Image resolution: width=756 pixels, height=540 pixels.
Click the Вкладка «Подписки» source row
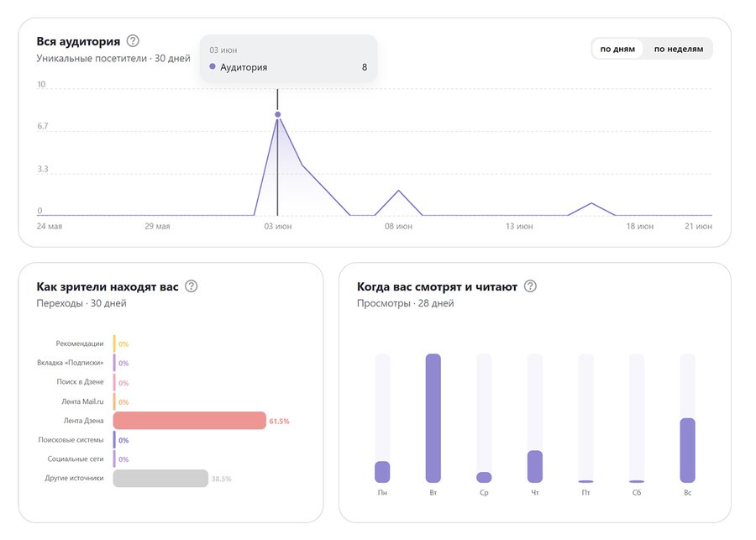pos(73,363)
